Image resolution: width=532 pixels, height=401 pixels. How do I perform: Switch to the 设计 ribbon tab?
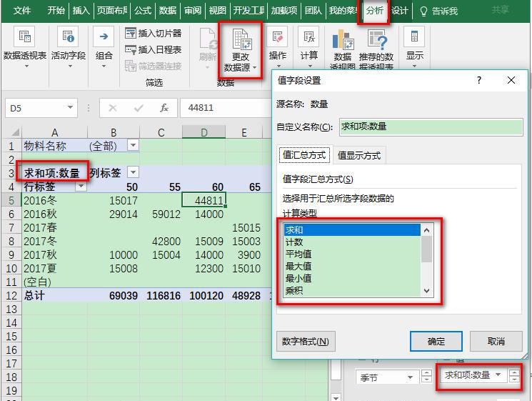tap(400, 11)
